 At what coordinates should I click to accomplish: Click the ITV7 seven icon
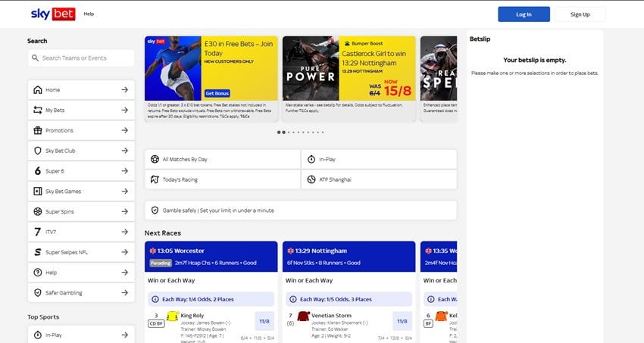pos(37,232)
